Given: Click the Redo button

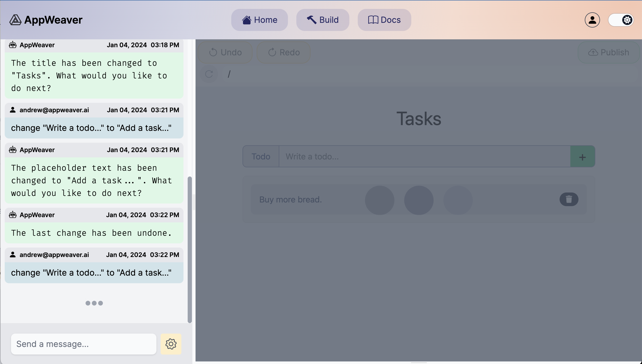Looking at the screenshot, I should 284,52.
